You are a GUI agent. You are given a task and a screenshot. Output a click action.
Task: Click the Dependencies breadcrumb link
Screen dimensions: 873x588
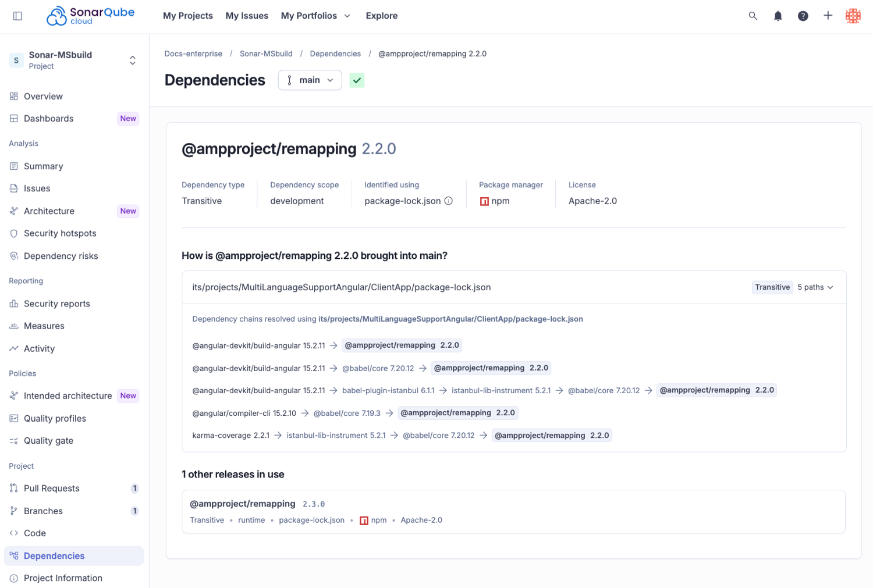point(335,54)
